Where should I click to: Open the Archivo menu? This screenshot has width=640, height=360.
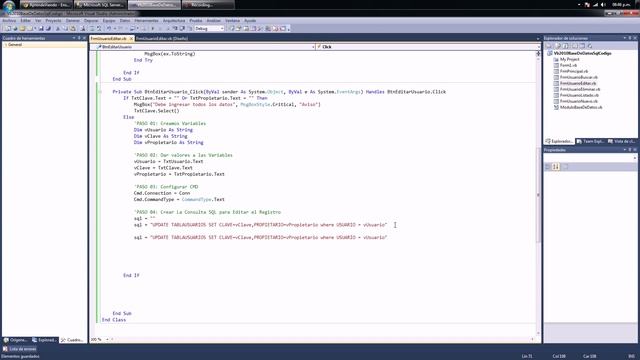(x=9, y=20)
